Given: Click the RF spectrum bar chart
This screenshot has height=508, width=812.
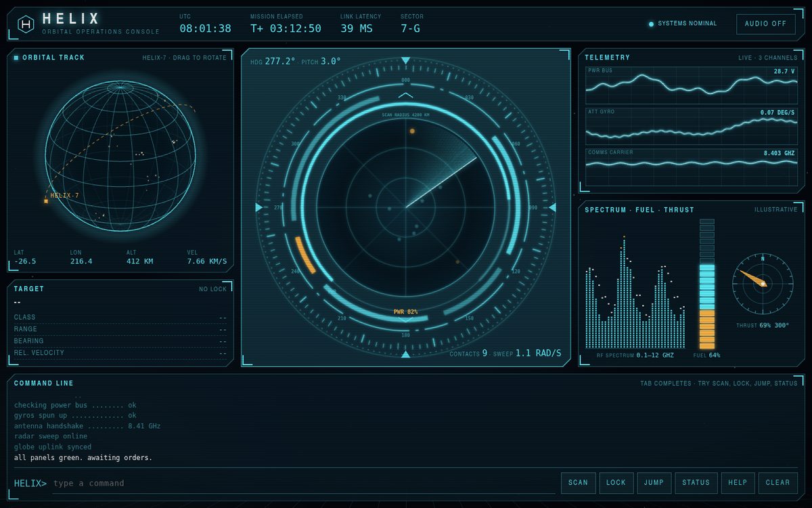Looking at the screenshot, I should (635, 291).
